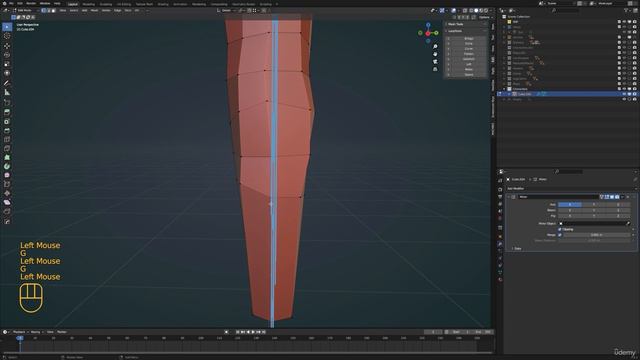
Task: Select the Loop Cut tool
Action: click(7, 140)
